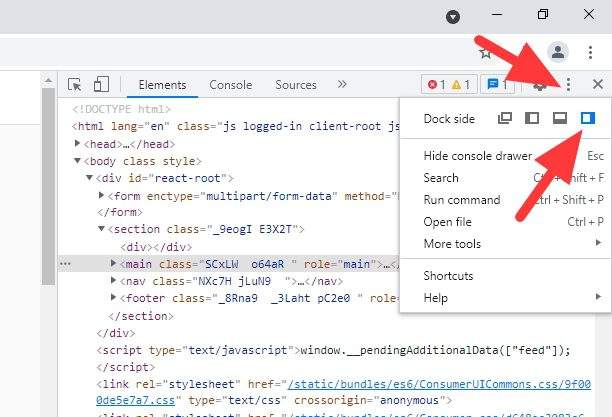Expand the More tools submenu

(505, 244)
